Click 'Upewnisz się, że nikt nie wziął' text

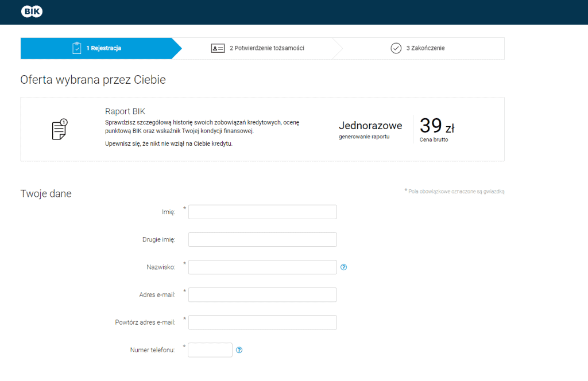pos(169,143)
